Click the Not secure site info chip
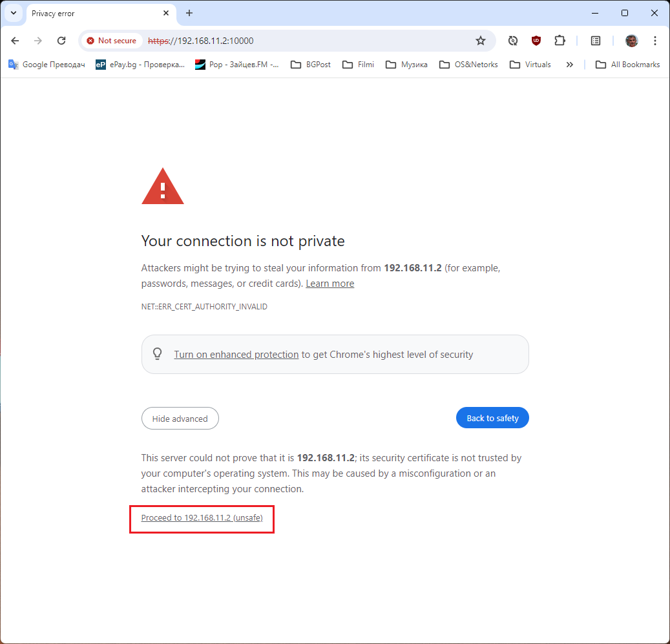Screen dimensions: 670x644 (112, 41)
